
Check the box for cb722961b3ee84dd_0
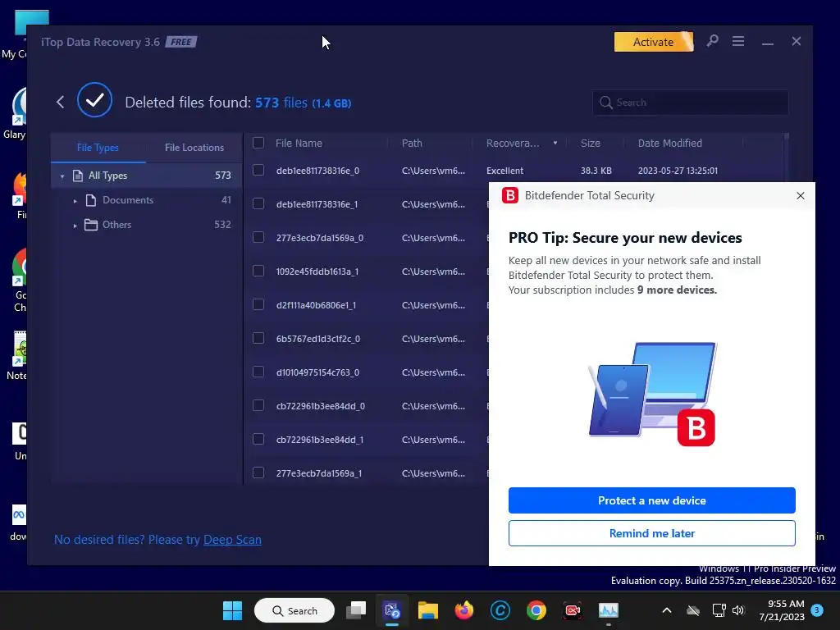pos(258,405)
